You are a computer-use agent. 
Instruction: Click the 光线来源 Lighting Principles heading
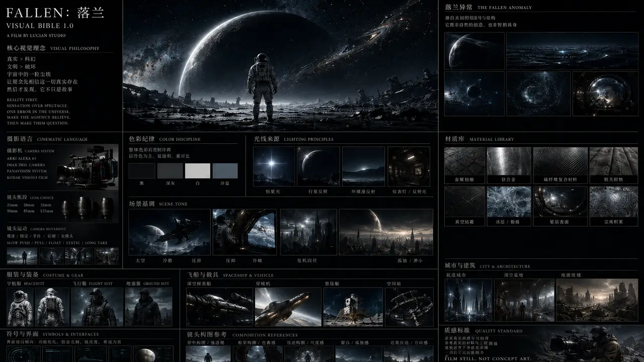(293, 139)
